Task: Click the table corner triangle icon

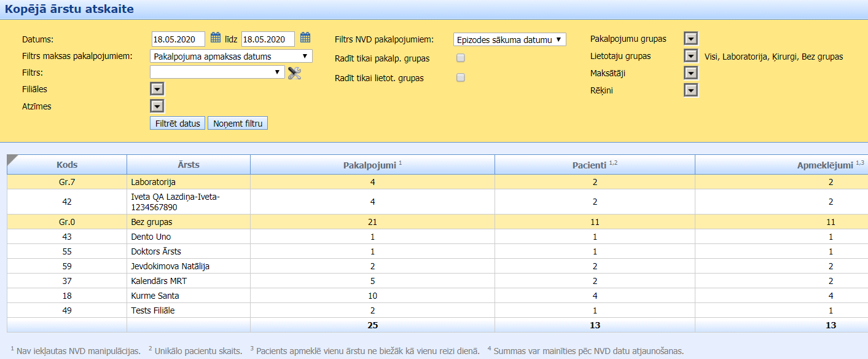Action: (x=12, y=160)
